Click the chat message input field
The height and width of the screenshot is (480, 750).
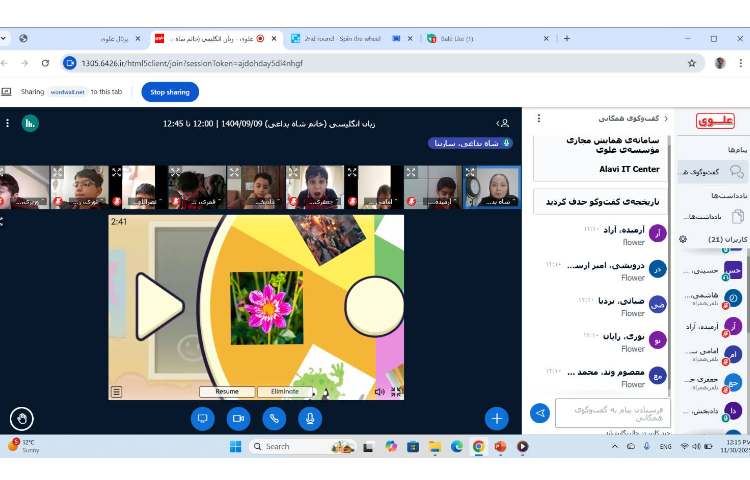(612, 412)
